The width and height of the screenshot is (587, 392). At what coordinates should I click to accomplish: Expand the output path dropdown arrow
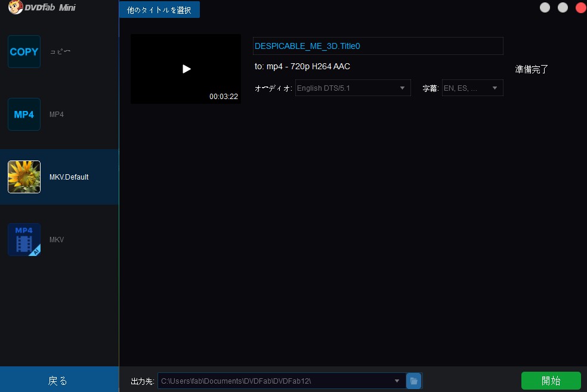(x=397, y=381)
